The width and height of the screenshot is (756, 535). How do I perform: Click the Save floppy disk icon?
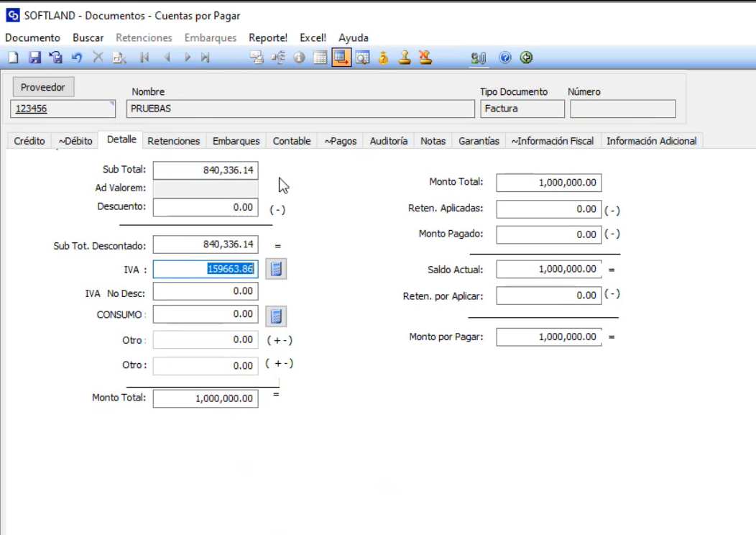pos(34,58)
